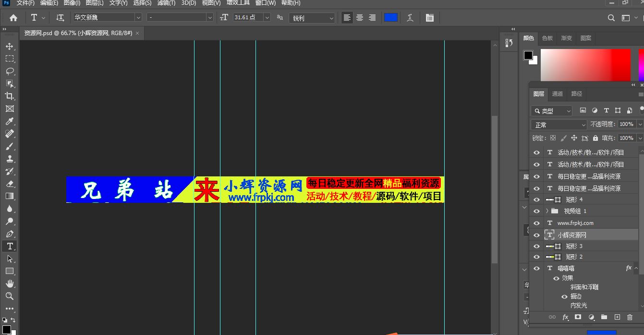Select the www.frpkj.com layer name

pyautogui.click(x=575, y=223)
